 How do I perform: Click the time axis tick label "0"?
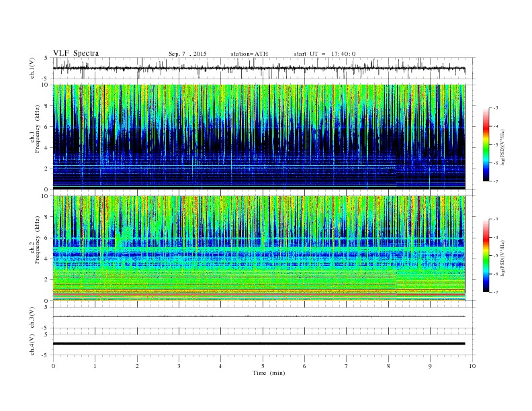tap(53, 366)
